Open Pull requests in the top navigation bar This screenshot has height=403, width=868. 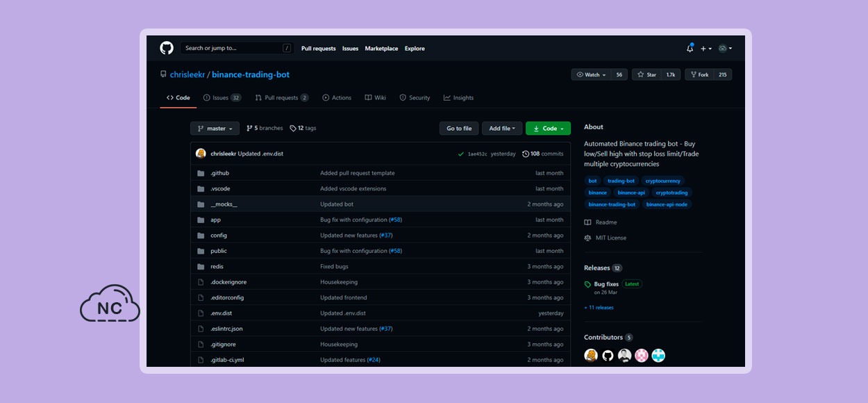point(319,49)
